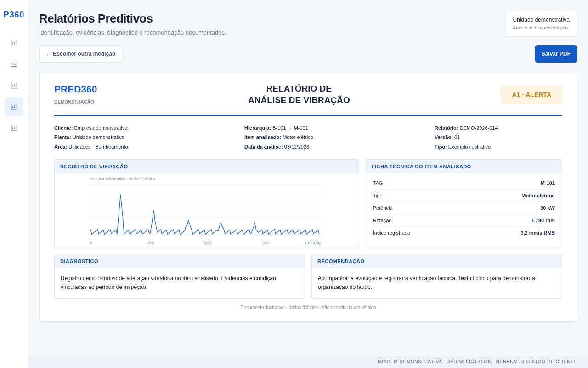Click the RELATÓRIO DE ANÁLISE DE VIBRAÇÃO heading
Viewport: 588px width, 368px height.
299,94
